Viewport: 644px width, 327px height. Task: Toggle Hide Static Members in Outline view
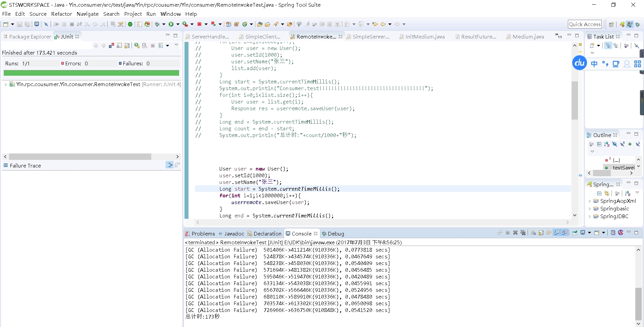622,144
